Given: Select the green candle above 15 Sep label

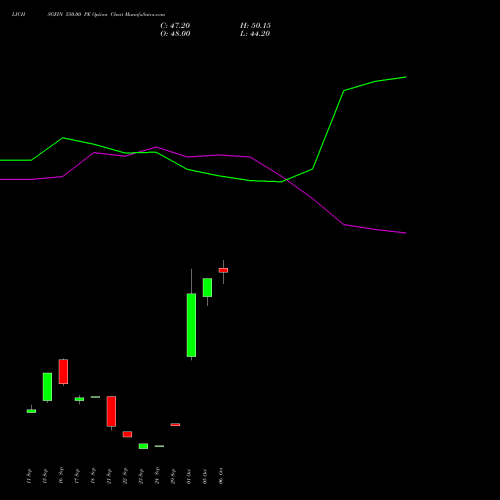Looking at the screenshot, I should click(47, 387).
